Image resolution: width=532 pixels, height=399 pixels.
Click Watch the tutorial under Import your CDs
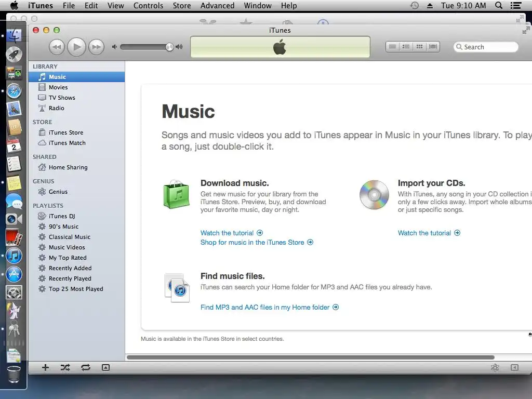[x=429, y=233]
